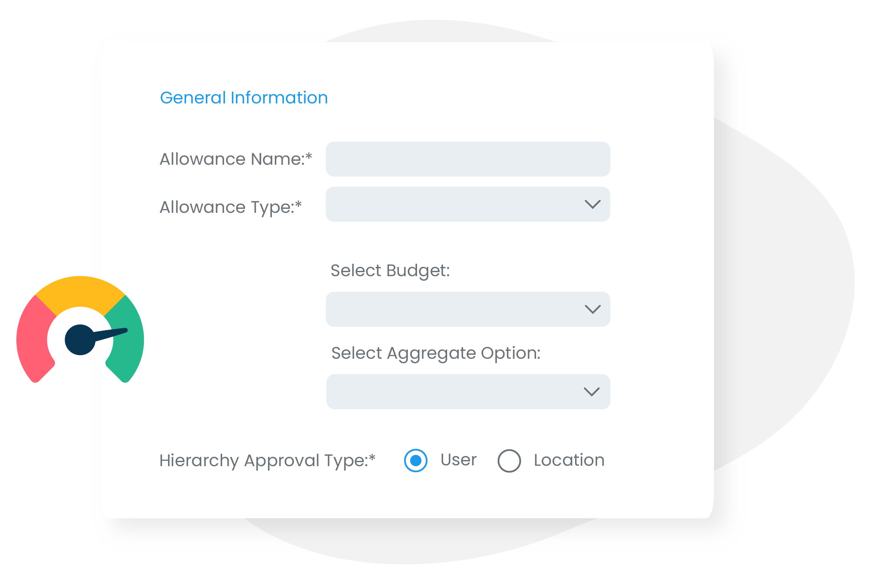Click the Select Budget label
Screen dimensions: 873x588
click(390, 271)
